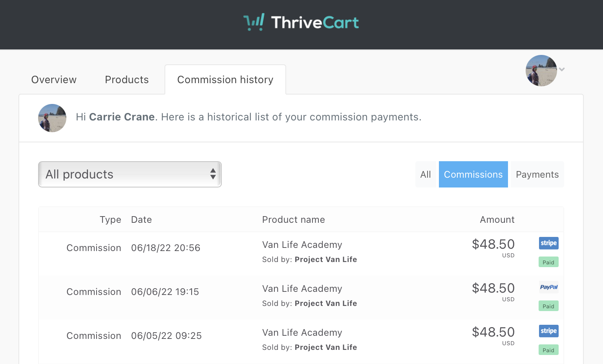Click Van Life Academy in the first row
The height and width of the screenshot is (364, 603).
(302, 245)
